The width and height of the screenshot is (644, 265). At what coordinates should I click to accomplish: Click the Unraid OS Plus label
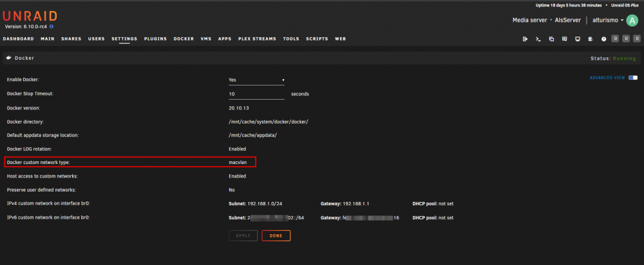click(x=625, y=5)
